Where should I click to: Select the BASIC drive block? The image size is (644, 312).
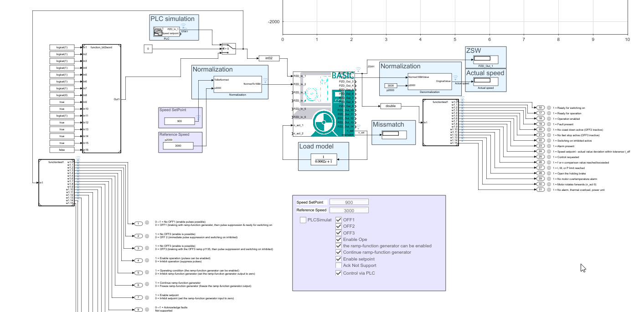coord(324,104)
